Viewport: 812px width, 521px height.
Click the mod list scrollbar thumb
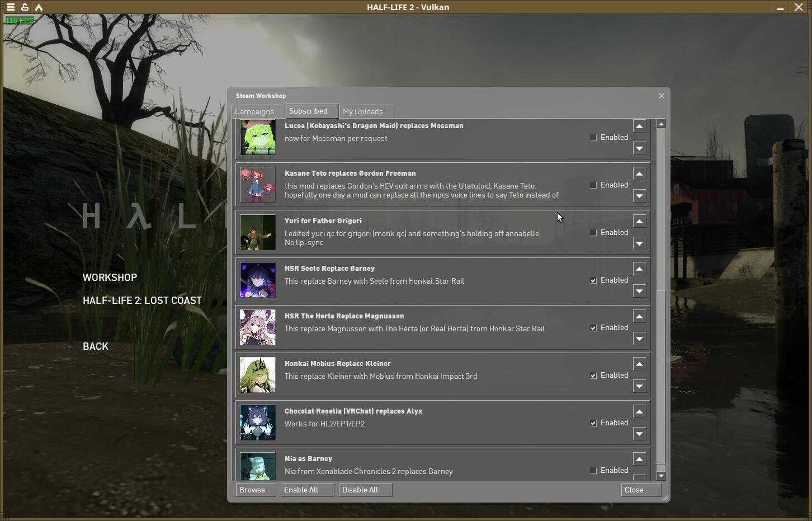coord(661,378)
